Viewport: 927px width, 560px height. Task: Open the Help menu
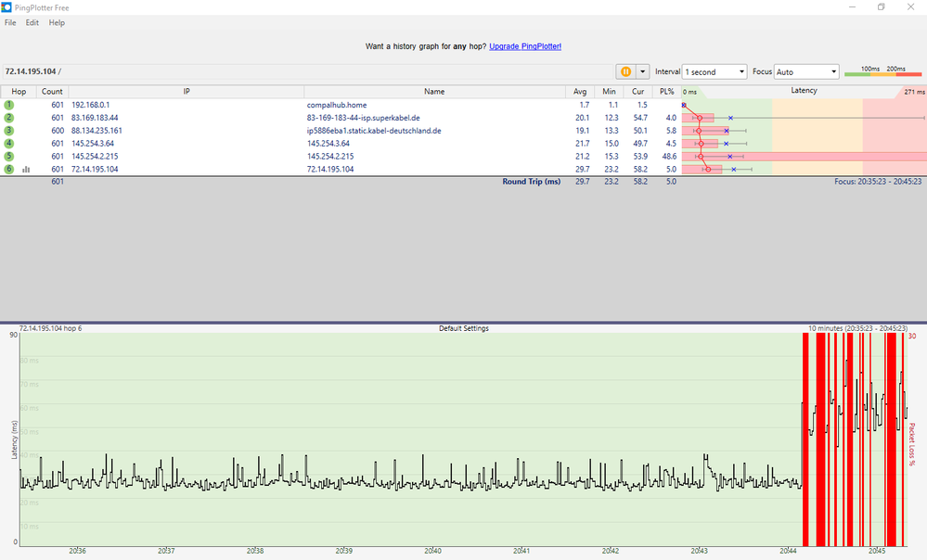point(57,22)
